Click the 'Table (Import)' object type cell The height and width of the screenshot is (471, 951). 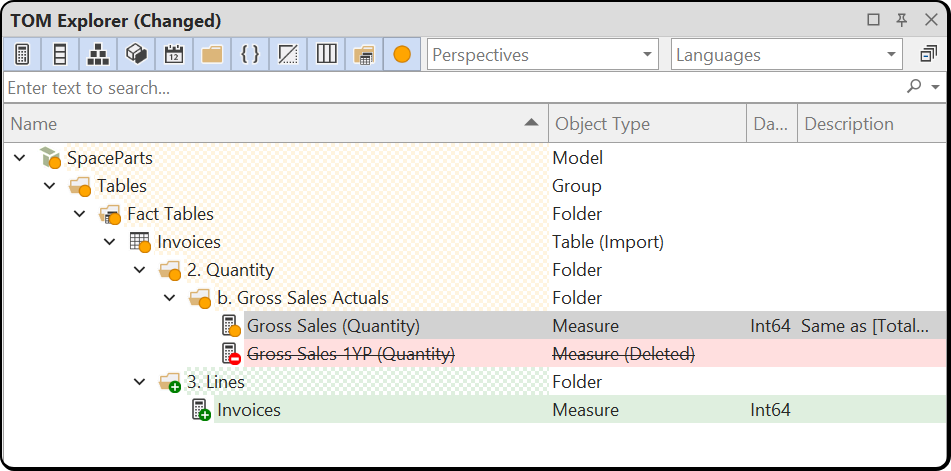608,242
